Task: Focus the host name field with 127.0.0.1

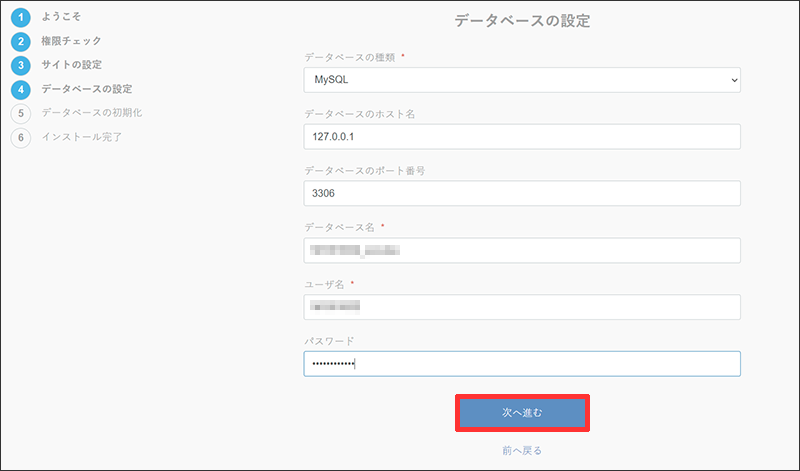Action: pyautogui.click(x=521, y=136)
